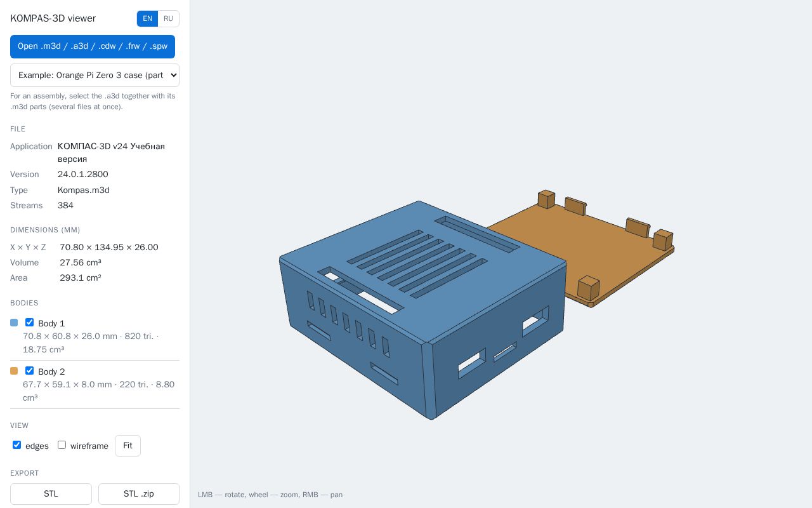Click the Kompas.m3d type value
812x508 pixels.
(x=84, y=190)
